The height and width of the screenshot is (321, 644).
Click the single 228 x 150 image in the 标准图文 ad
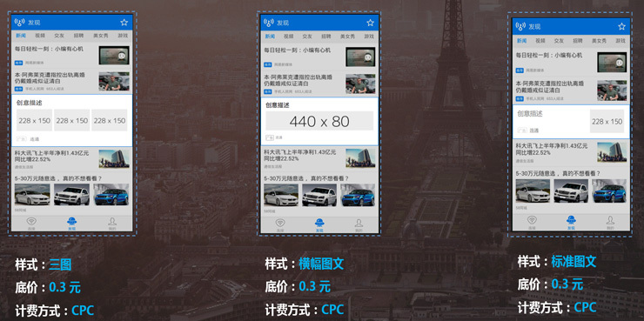point(607,122)
